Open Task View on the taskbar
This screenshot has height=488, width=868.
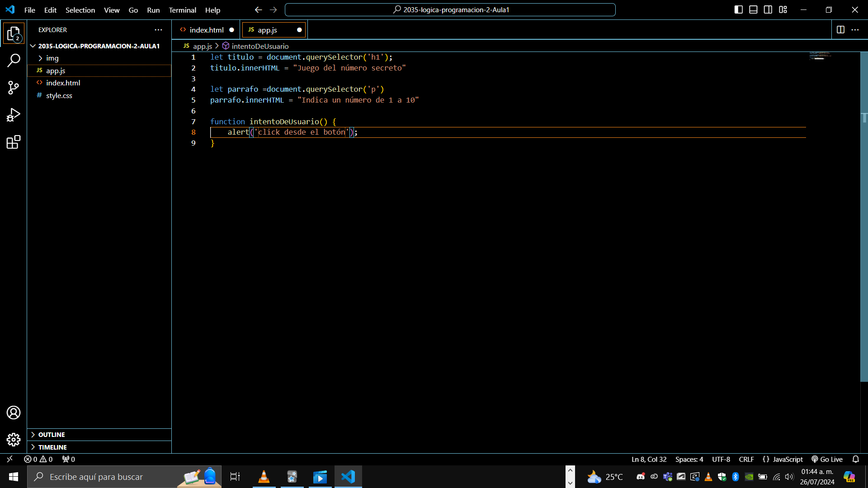[x=235, y=477]
